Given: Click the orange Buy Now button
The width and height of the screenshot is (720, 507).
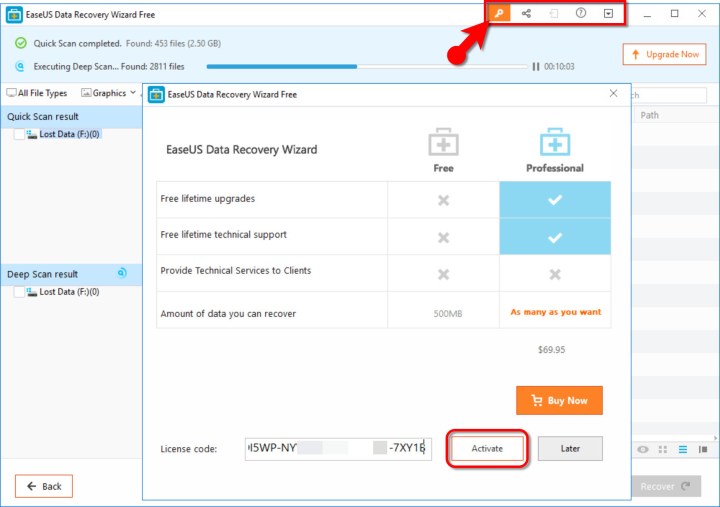Looking at the screenshot, I should (559, 400).
